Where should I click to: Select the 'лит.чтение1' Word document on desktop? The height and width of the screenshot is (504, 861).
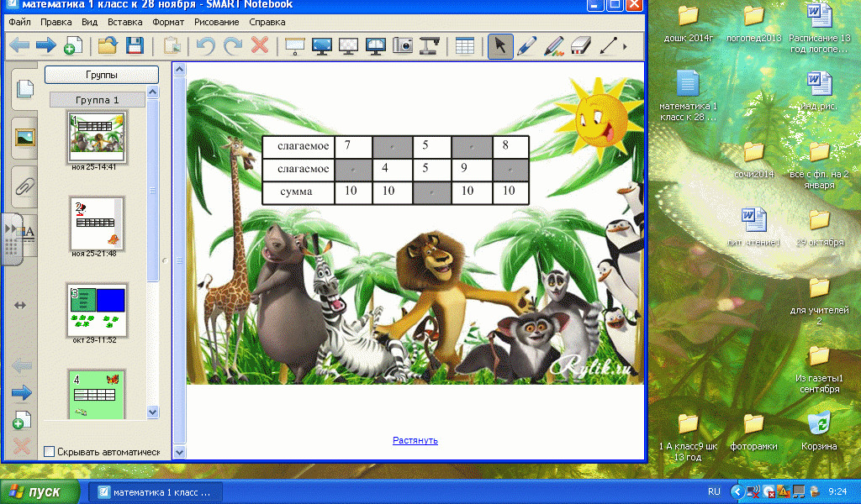coord(753,227)
